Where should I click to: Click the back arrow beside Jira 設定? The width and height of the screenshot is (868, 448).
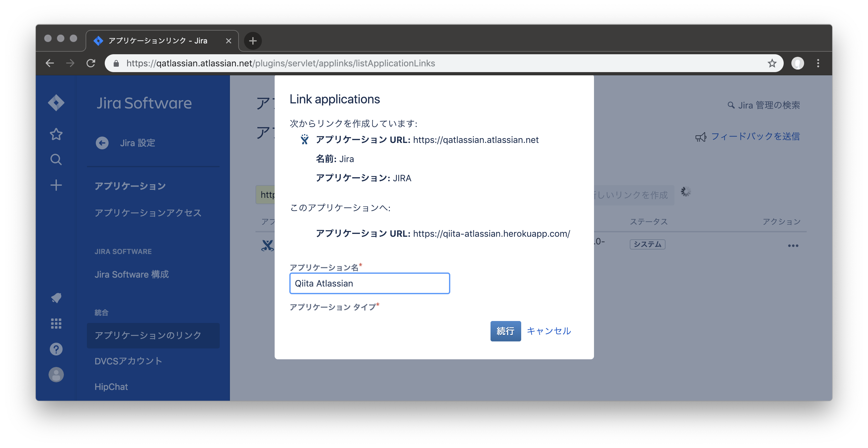click(x=102, y=143)
